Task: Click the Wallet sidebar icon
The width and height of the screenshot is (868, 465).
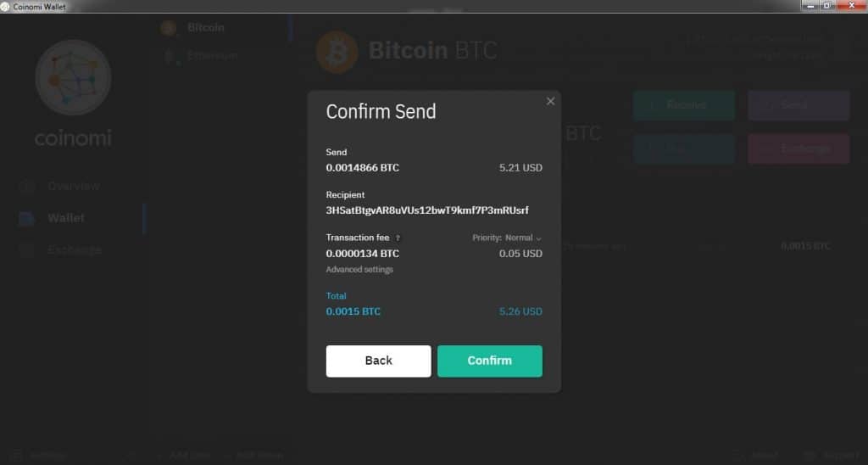Action: coord(26,218)
